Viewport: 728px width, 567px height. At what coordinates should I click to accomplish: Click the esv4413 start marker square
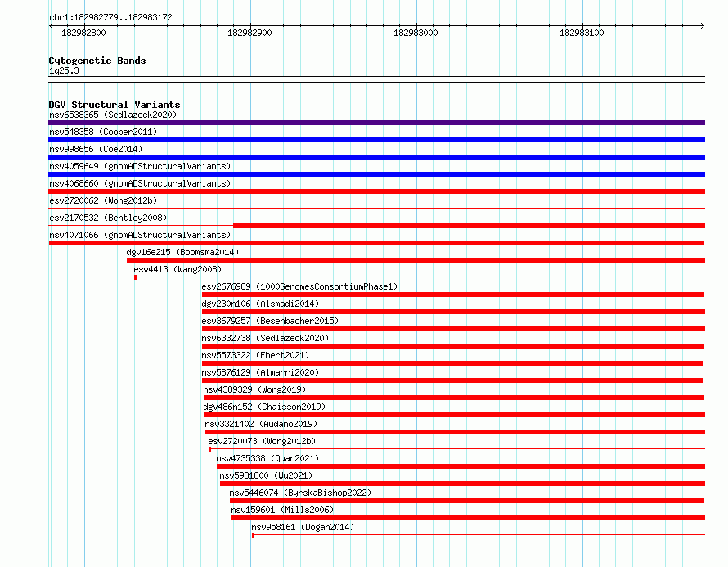(135, 277)
